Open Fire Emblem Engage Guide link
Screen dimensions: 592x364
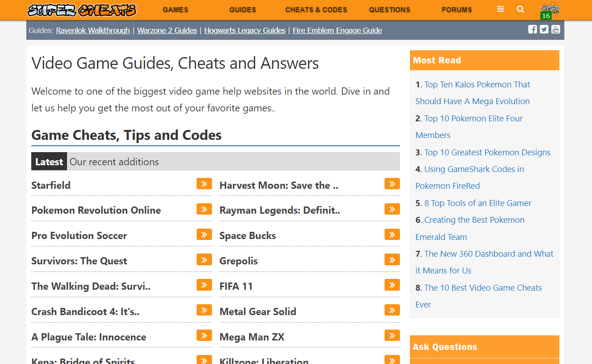pos(337,30)
